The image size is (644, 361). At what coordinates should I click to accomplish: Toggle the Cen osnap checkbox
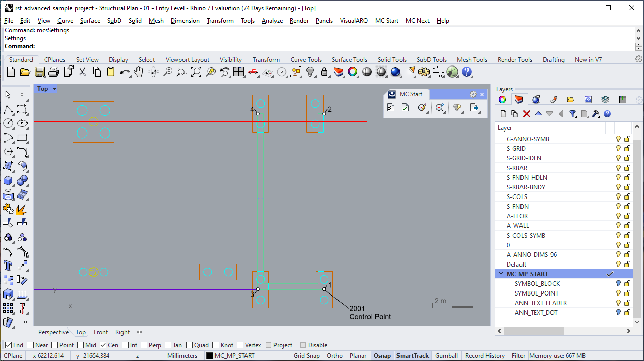(x=103, y=345)
